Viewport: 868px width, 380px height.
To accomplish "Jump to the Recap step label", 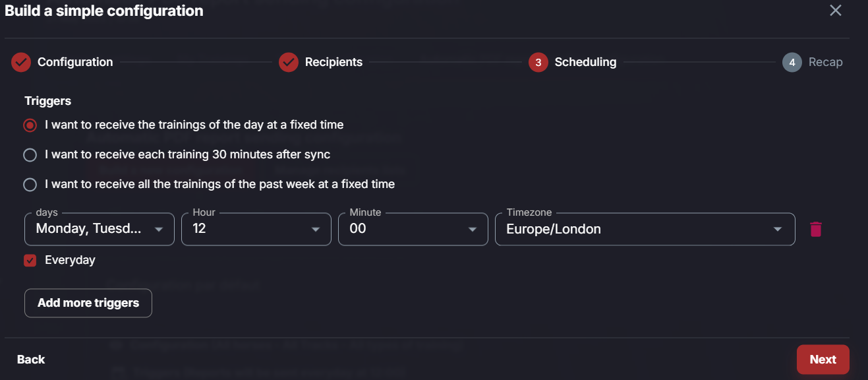I will pos(826,62).
